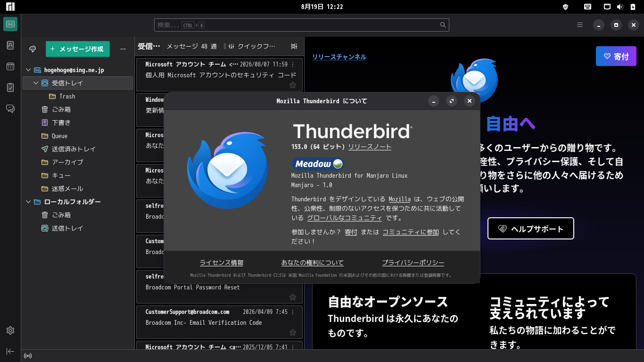
Task: Collapse the ローカルフォルダー tree
Action: tap(28, 202)
